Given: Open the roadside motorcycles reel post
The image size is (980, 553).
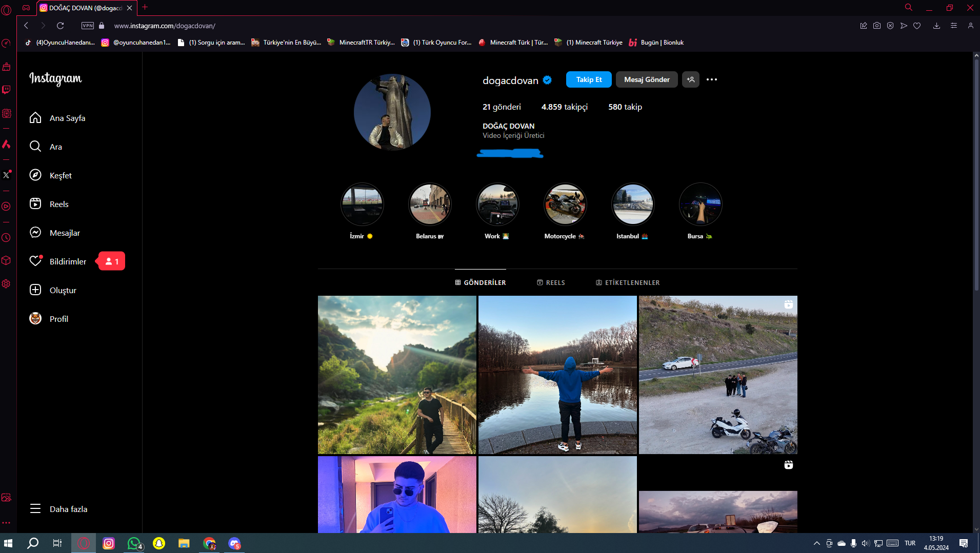Looking at the screenshot, I should [x=718, y=375].
